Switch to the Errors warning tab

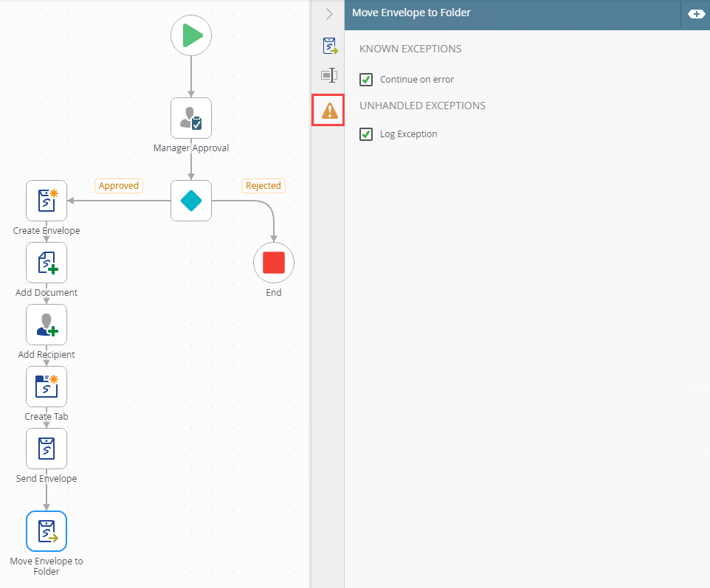pos(329,110)
